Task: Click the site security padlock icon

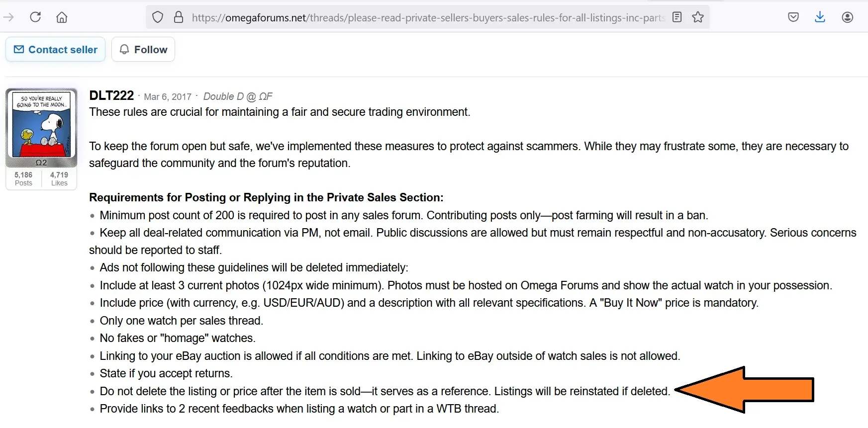Action: point(179,17)
